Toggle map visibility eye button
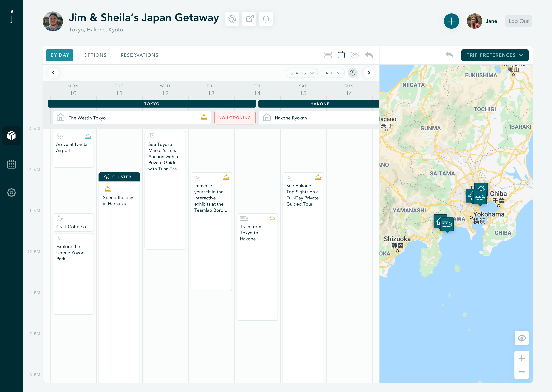 pos(522,338)
